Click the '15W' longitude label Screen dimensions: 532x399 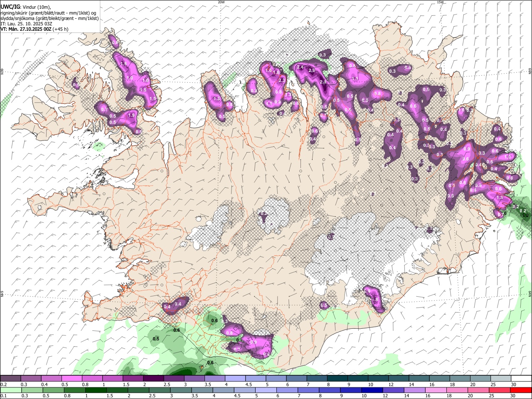pyautogui.click(x=440, y=2)
